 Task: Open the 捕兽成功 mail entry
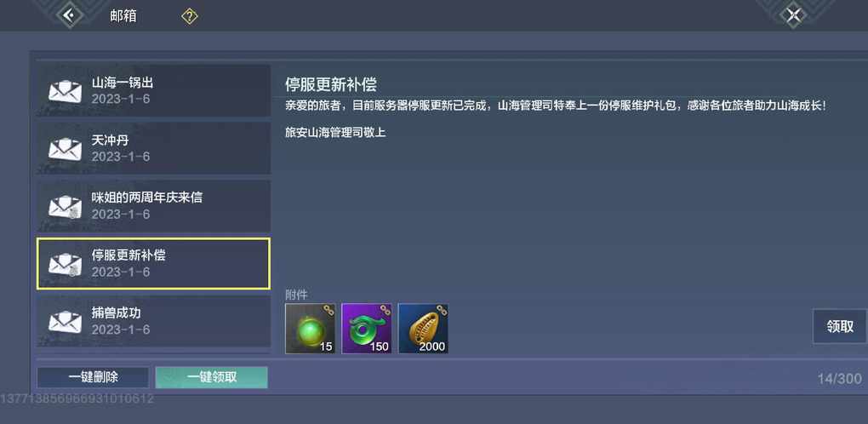click(153, 321)
